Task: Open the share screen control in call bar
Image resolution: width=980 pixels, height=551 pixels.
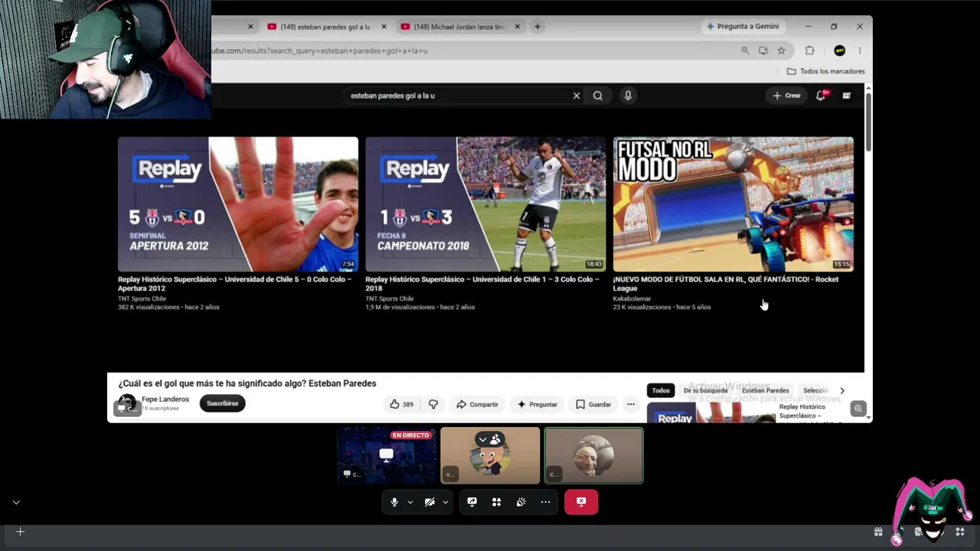Action: coord(472,502)
